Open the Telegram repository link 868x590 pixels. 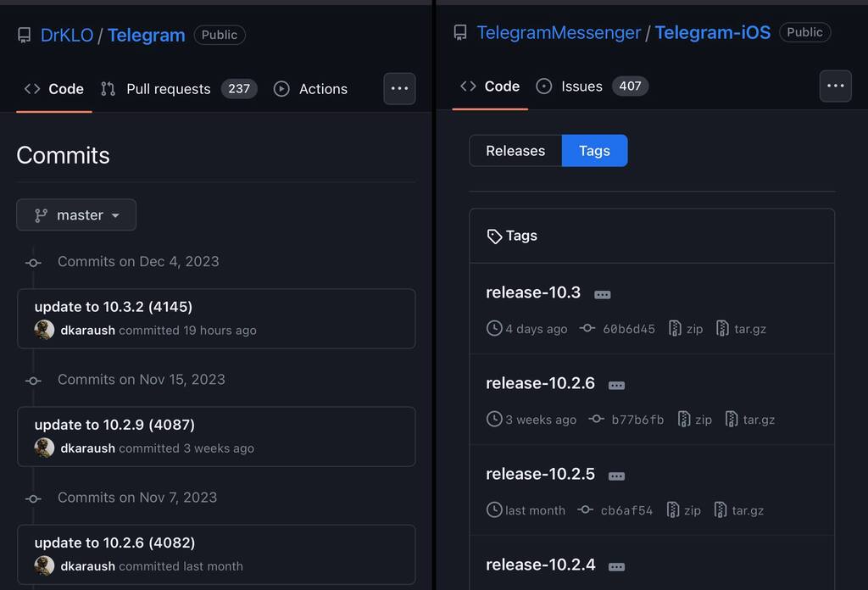pyautogui.click(x=146, y=35)
